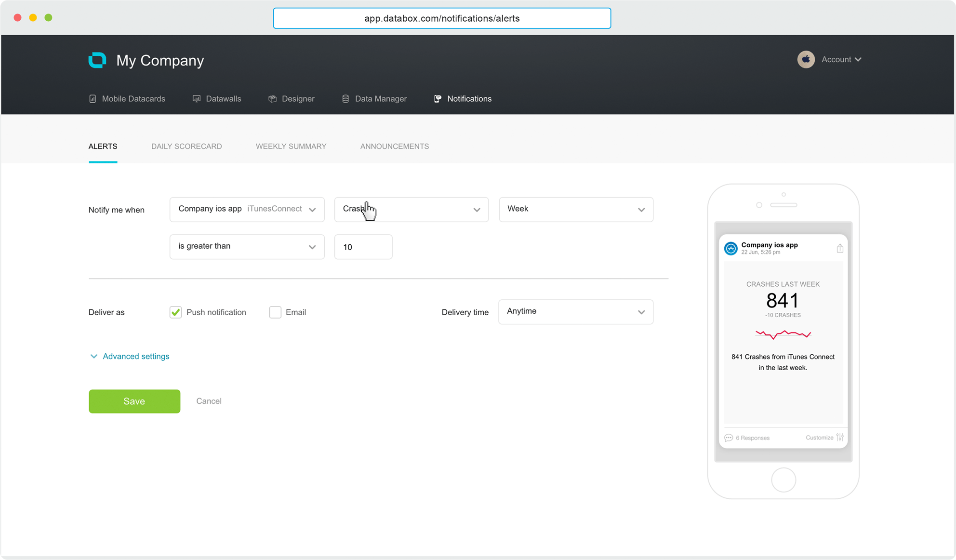
Task: Click the Mobile Datacards phone icon
Action: coord(93,99)
